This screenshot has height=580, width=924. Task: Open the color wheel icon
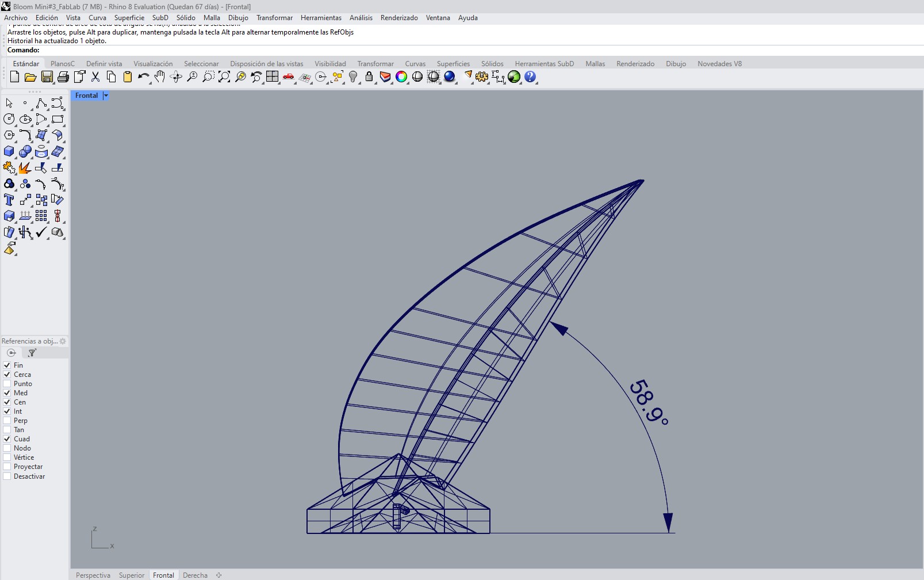tap(401, 77)
